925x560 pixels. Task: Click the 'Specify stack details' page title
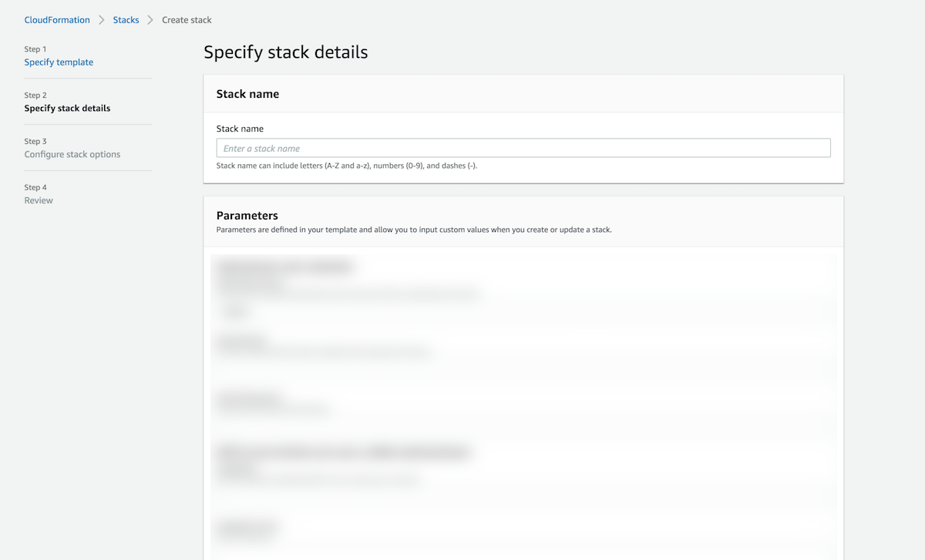click(286, 52)
